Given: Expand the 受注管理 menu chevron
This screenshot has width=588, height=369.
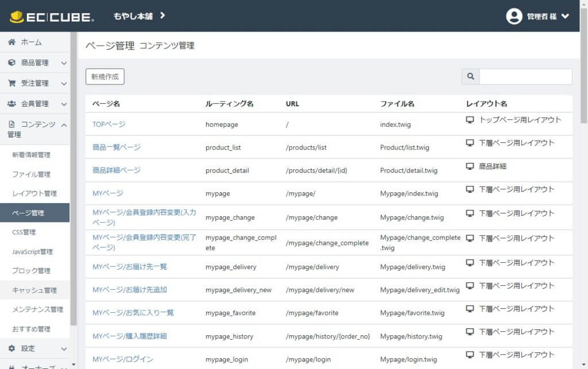Looking at the screenshot, I should point(64,84).
